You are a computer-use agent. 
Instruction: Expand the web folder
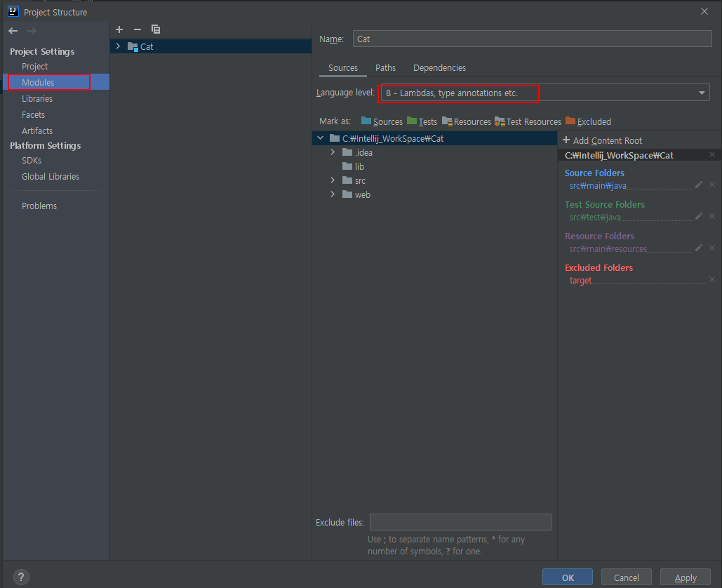pos(333,194)
